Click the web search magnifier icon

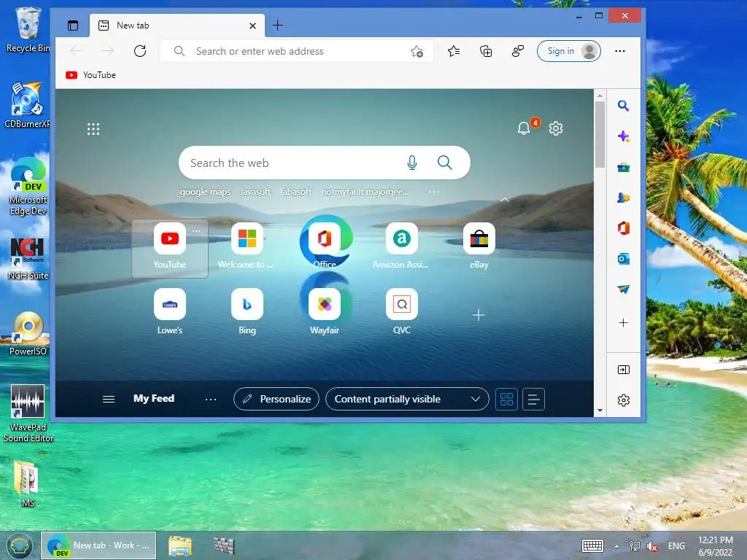[x=444, y=163]
